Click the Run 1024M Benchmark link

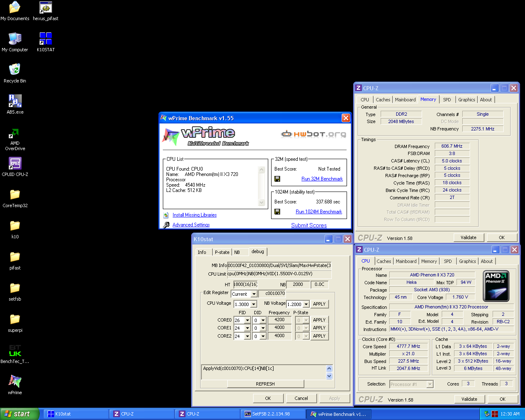(x=319, y=212)
